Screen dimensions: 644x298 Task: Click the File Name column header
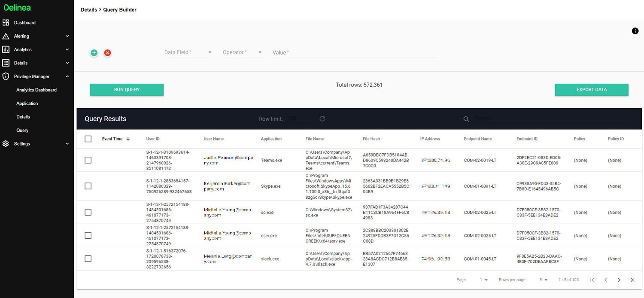tap(315, 139)
